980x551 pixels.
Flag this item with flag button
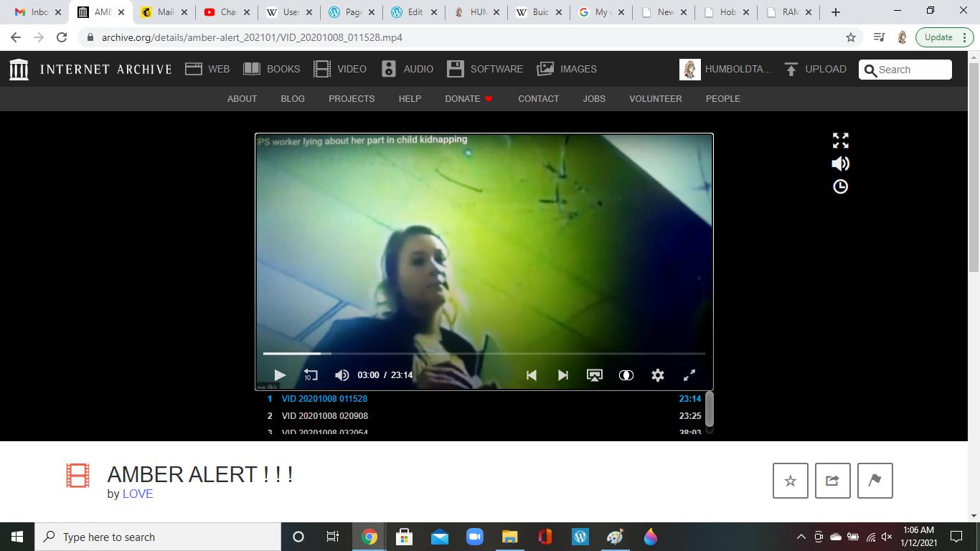(875, 481)
